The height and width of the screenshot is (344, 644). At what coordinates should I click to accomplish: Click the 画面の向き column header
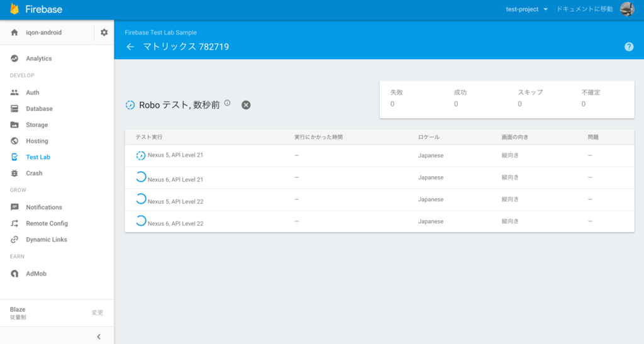[x=514, y=137]
